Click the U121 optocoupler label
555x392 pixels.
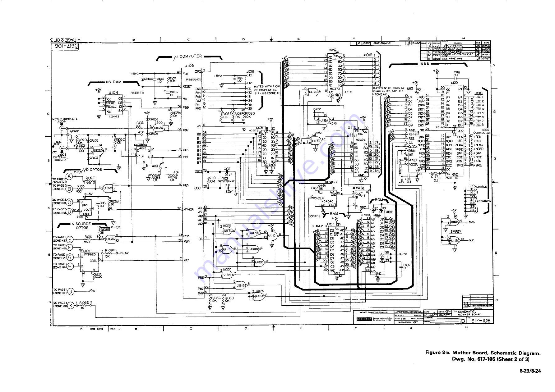(x=85, y=205)
